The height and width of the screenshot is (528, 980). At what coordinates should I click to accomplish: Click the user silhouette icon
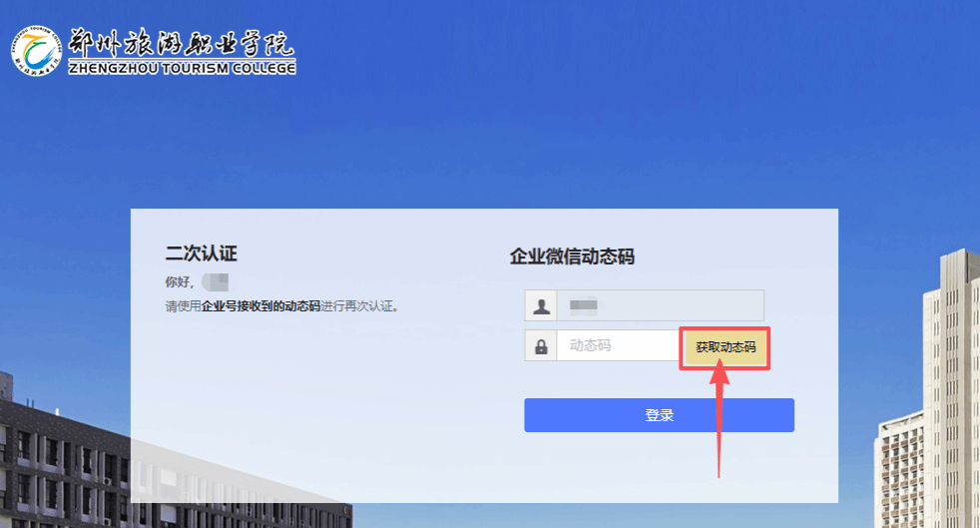(541, 305)
